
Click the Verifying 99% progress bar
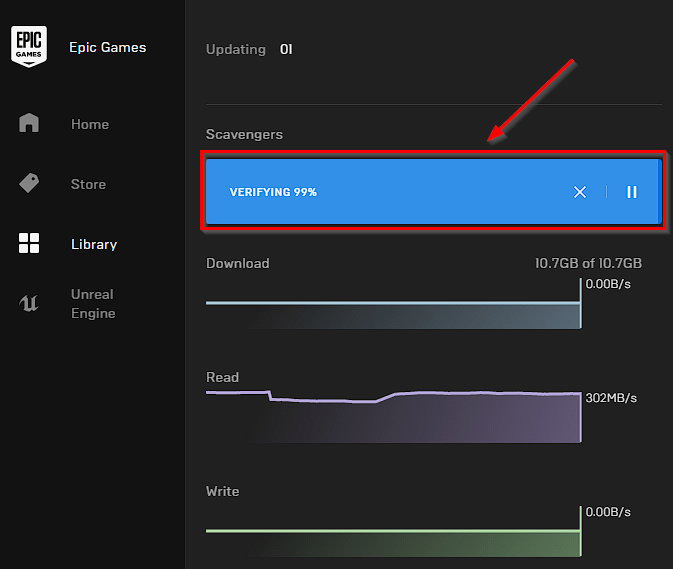[434, 191]
